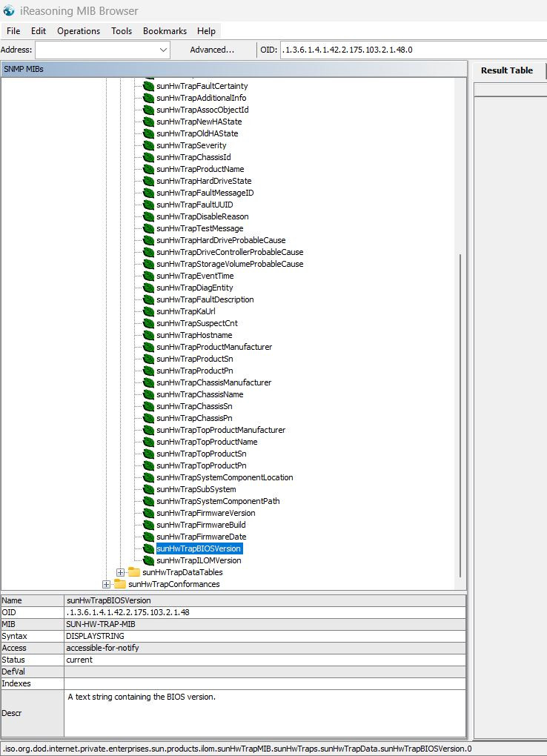
Task: Click leaf icon beside sunHwTrapSubSystem
Action: pyautogui.click(x=148, y=489)
